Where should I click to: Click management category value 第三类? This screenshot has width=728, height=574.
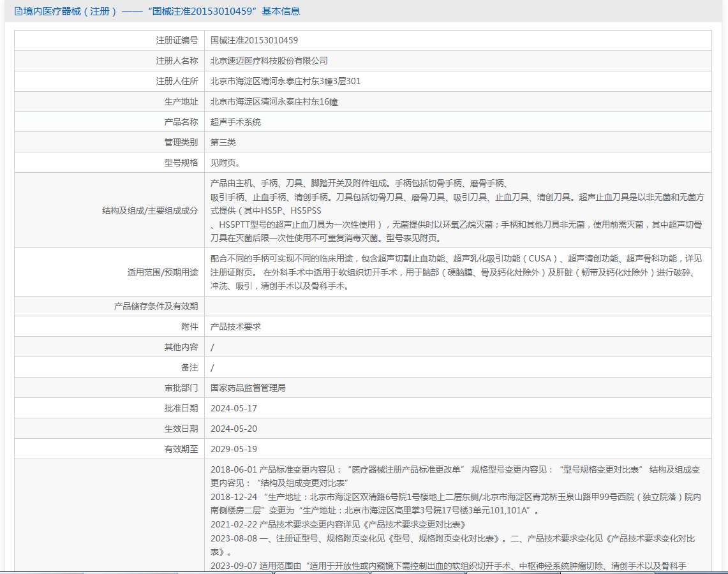click(x=223, y=142)
